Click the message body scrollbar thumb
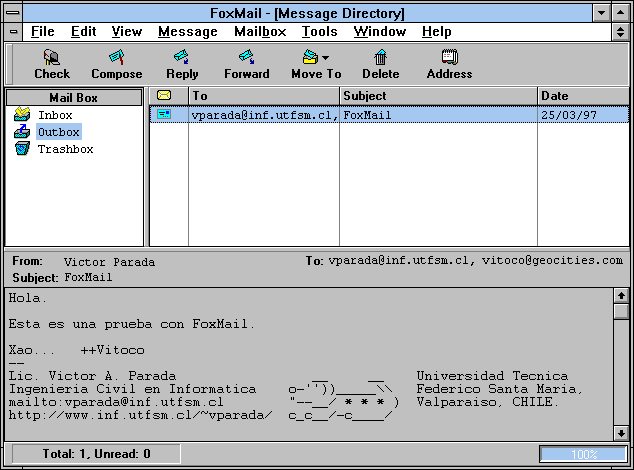 point(621,311)
